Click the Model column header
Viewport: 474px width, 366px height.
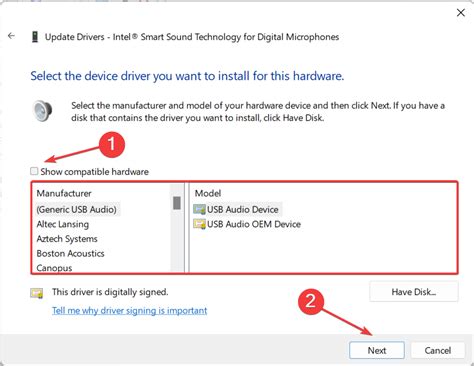(208, 193)
